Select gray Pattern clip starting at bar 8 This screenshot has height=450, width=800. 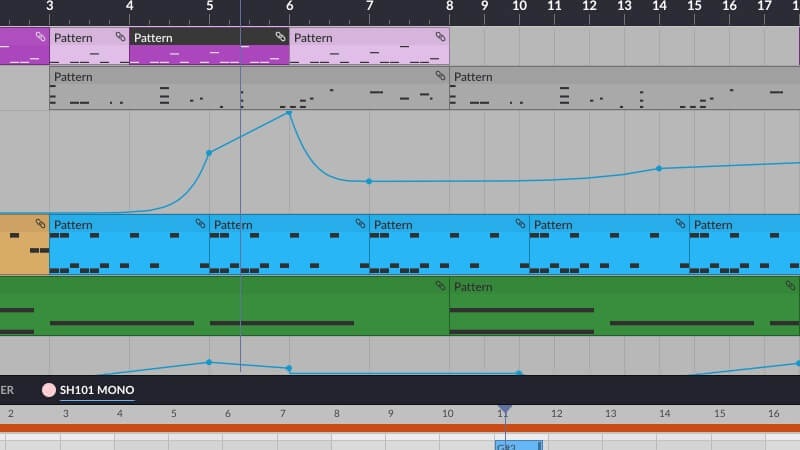click(624, 88)
